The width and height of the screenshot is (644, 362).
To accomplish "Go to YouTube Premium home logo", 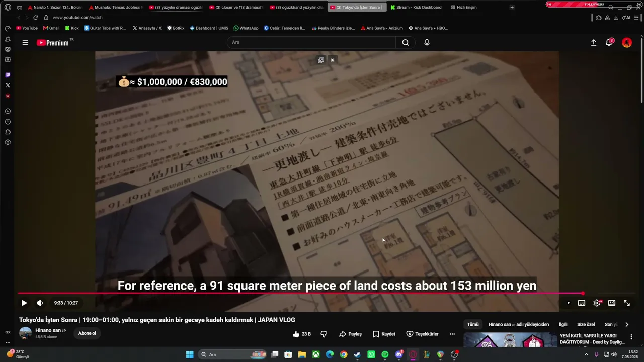I will click(x=53, y=43).
